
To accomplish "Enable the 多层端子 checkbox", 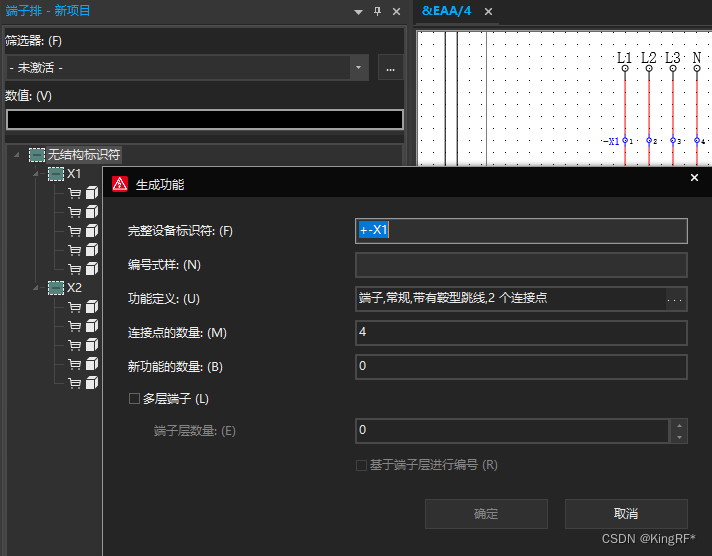I will [x=134, y=399].
